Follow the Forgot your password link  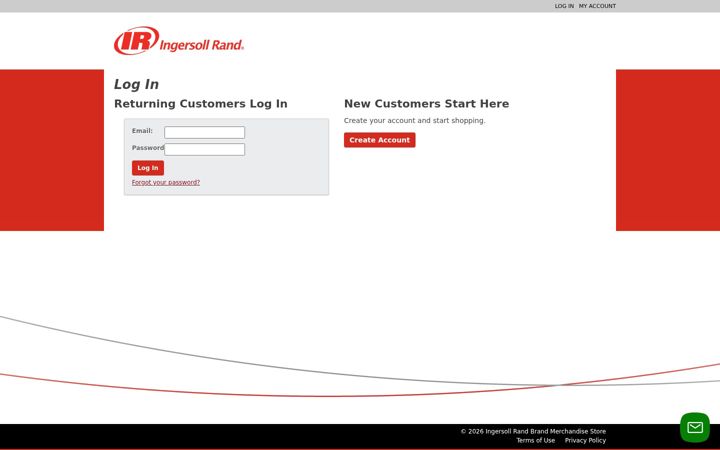(x=166, y=182)
